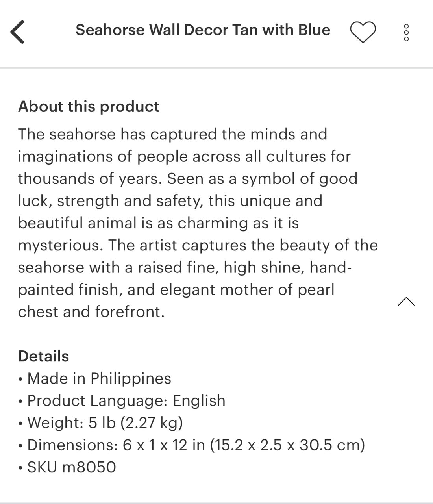Viewport: 433px width, 504px height.
Task: Open the three-dot more options menu
Action: (406, 32)
